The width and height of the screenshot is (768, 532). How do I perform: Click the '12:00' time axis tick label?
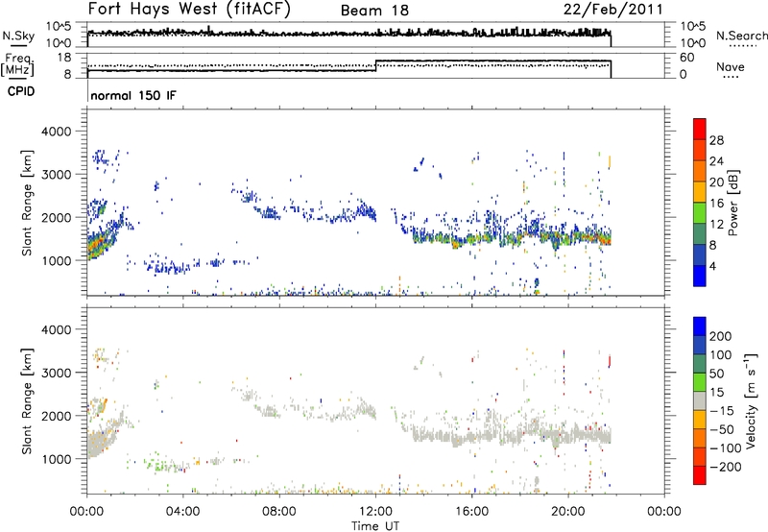click(x=375, y=512)
